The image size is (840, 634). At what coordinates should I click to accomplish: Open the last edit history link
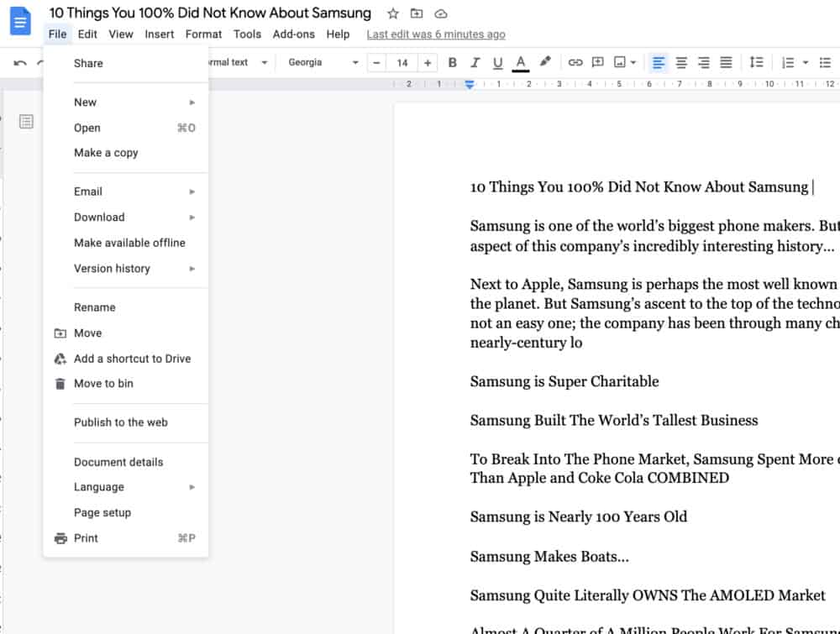tap(436, 34)
